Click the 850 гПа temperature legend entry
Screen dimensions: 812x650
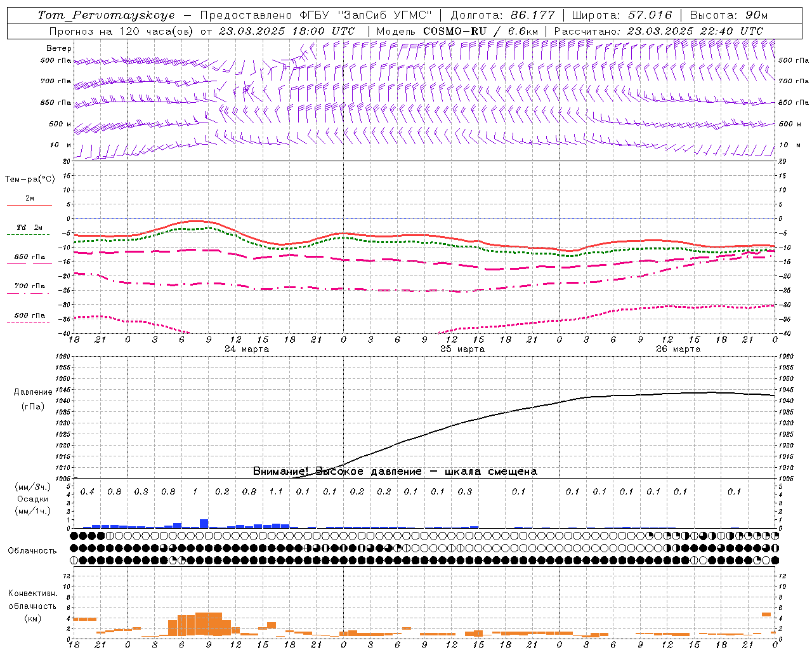pyautogui.click(x=29, y=257)
